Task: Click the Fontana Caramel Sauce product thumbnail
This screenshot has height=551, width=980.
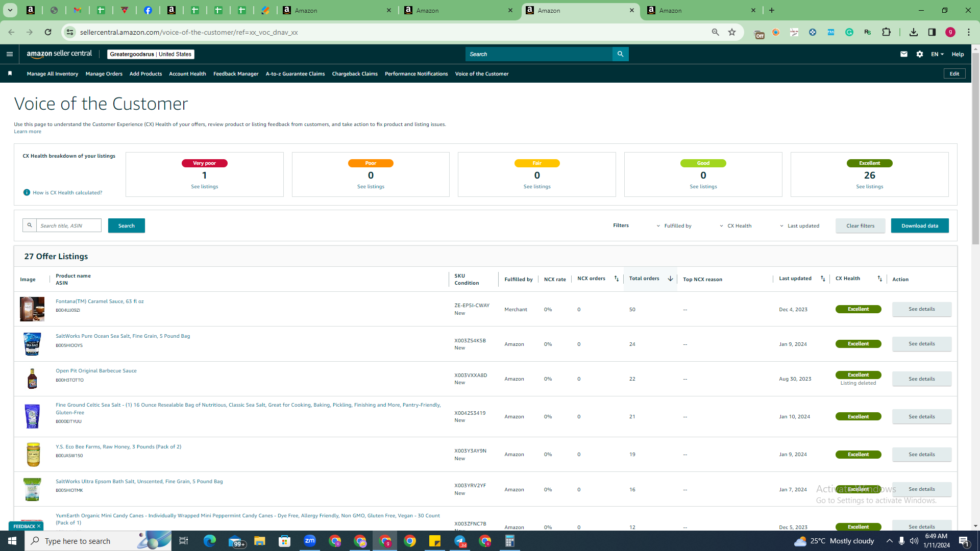Action: point(32,309)
